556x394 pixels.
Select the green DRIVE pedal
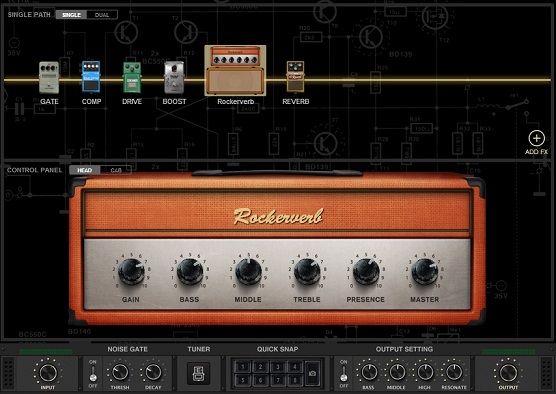(x=132, y=77)
